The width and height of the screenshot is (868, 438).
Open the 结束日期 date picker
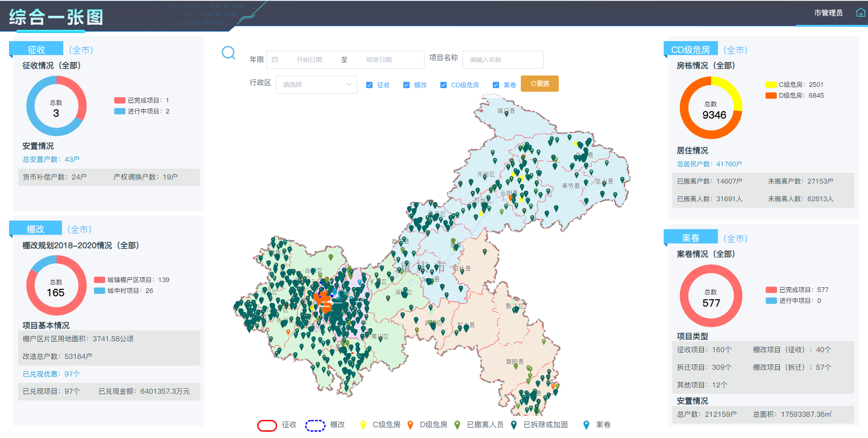tap(379, 60)
